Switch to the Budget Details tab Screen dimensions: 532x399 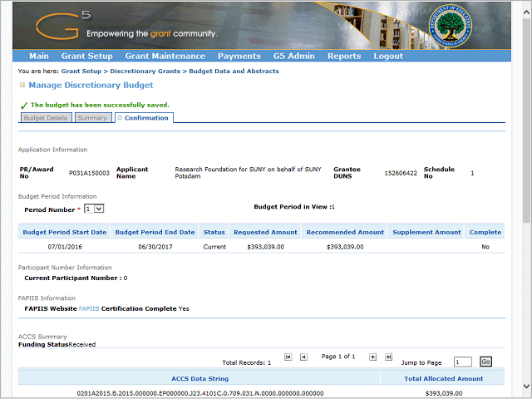(x=46, y=118)
